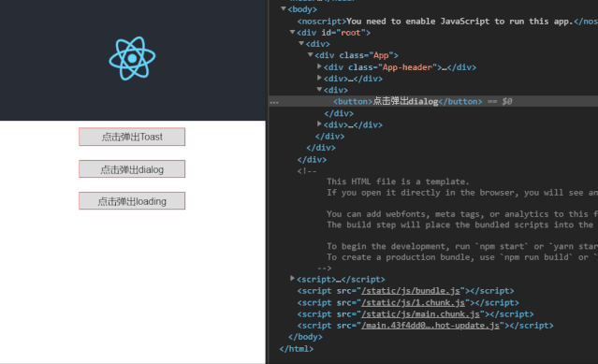
Task: Select the "If you open it directly" comment line
Action: tap(462, 193)
